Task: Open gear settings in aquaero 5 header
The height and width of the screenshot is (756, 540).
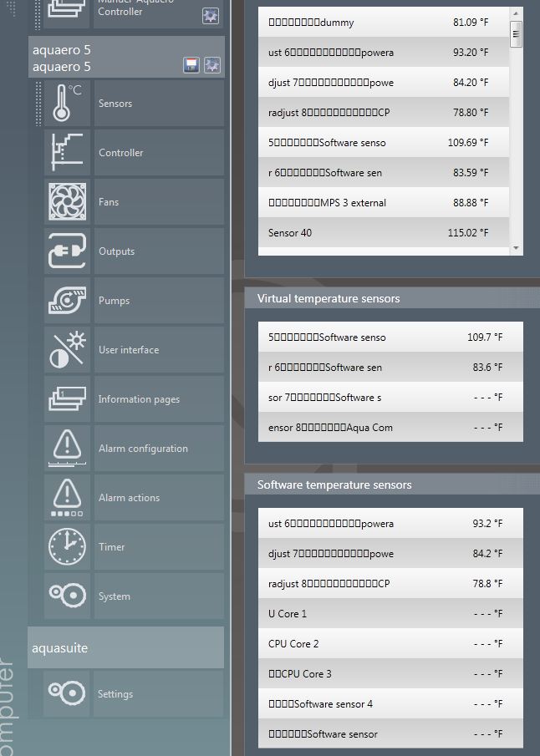Action: click(x=212, y=65)
